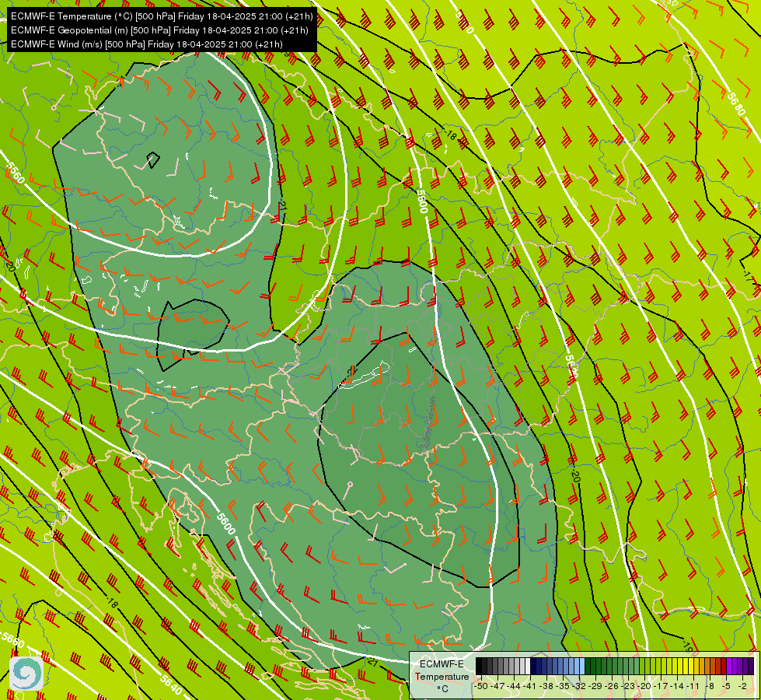The image size is (761, 700).
Task: Click legend tick label -32
Action: pyautogui.click(x=579, y=687)
